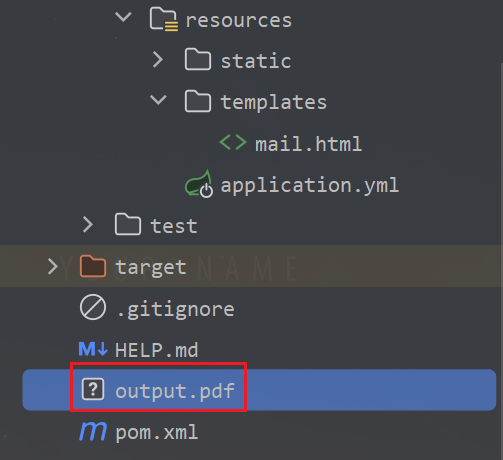Screen dimensions: 503x460
Task: Click the orange target folder icon
Action: coord(93,266)
